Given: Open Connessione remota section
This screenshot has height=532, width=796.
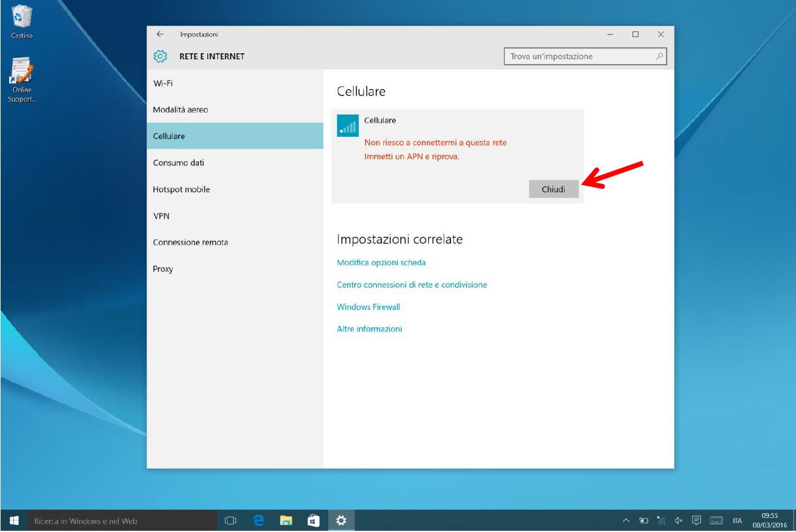Looking at the screenshot, I should click(x=235, y=242).
